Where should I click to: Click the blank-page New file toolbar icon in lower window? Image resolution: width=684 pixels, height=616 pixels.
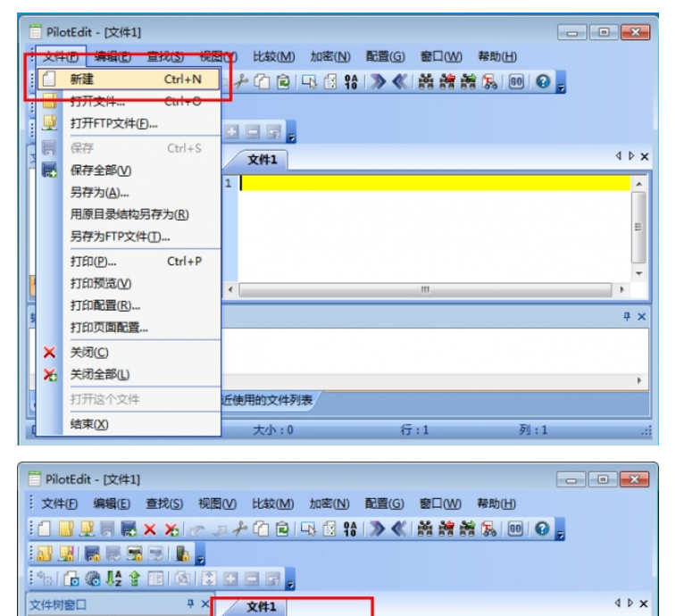[43, 529]
